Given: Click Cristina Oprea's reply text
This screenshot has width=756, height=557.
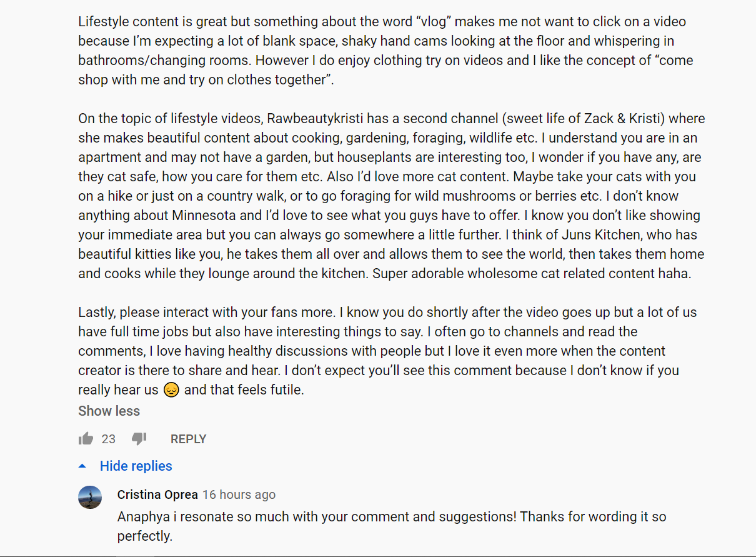Looking at the screenshot, I should click(x=392, y=526).
